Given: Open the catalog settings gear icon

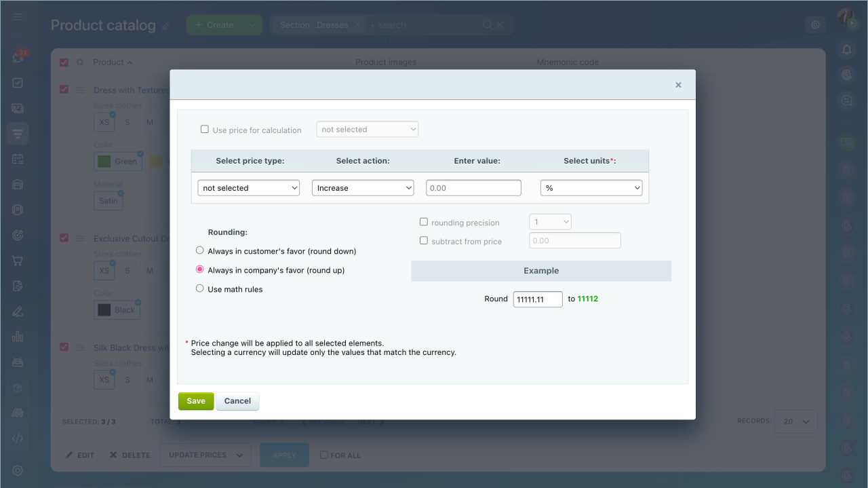Looking at the screenshot, I should point(815,25).
